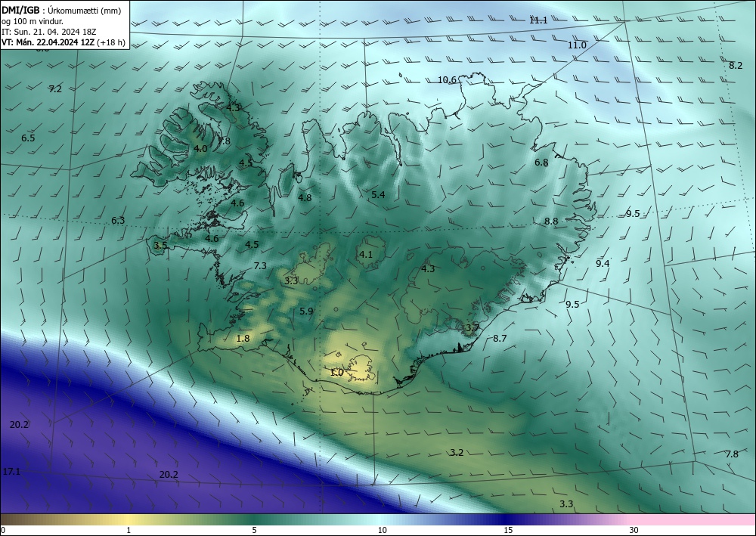Image resolution: width=756 pixels, height=536 pixels.
Task: Click the 1.8 value on the map
Action: (243, 339)
